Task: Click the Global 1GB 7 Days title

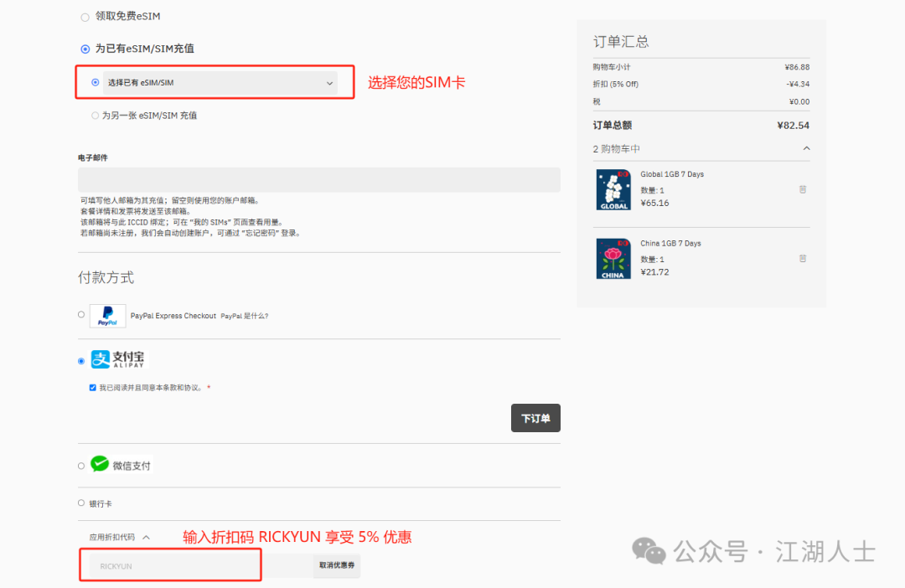Action: click(x=672, y=174)
